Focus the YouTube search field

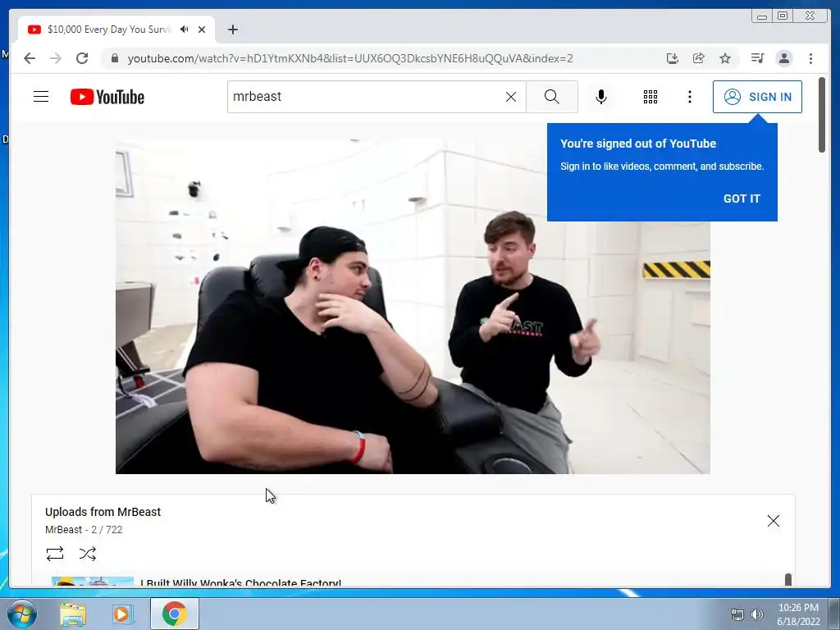pyautogui.click(x=367, y=97)
